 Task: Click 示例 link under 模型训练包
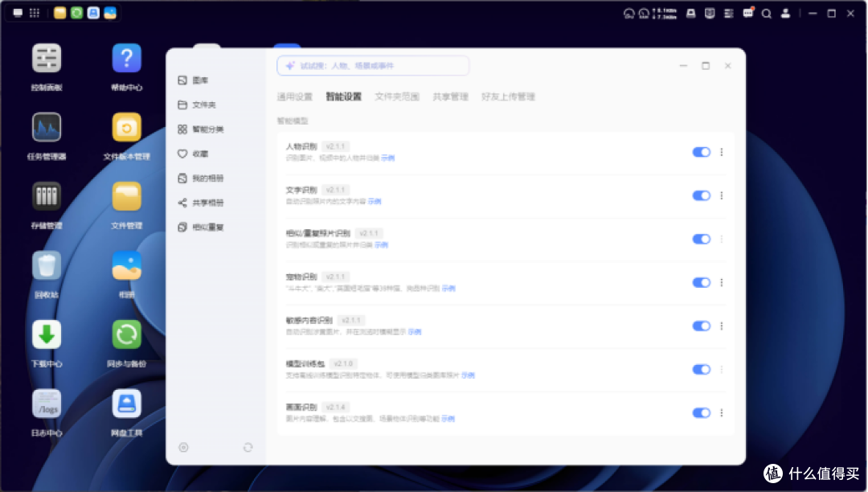[468, 375]
